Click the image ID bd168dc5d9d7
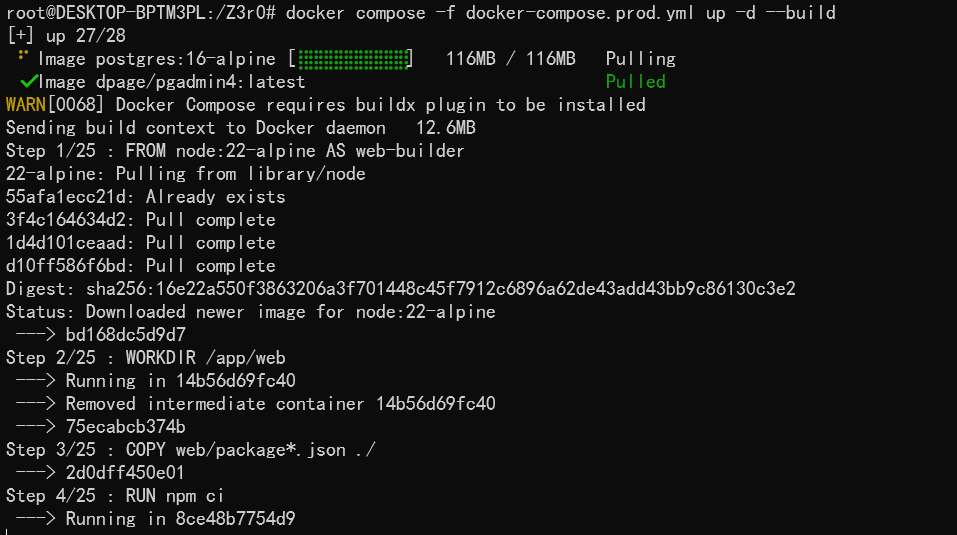Screen dimensions: 957x535 (125, 335)
